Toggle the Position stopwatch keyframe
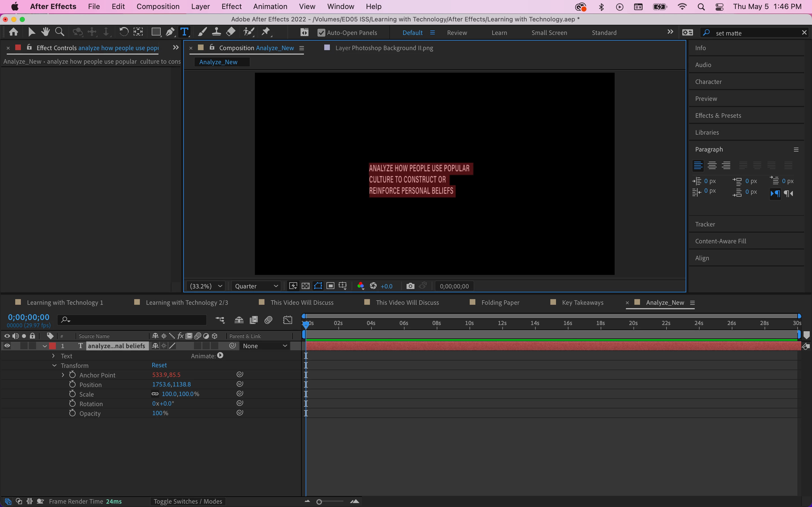This screenshot has height=507, width=812. tap(72, 384)
